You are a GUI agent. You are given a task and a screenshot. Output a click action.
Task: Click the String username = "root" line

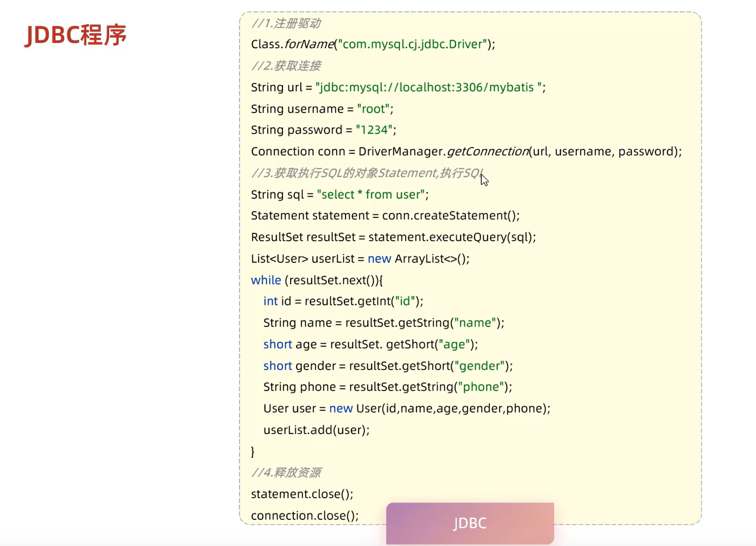click(x=322, y=109)
